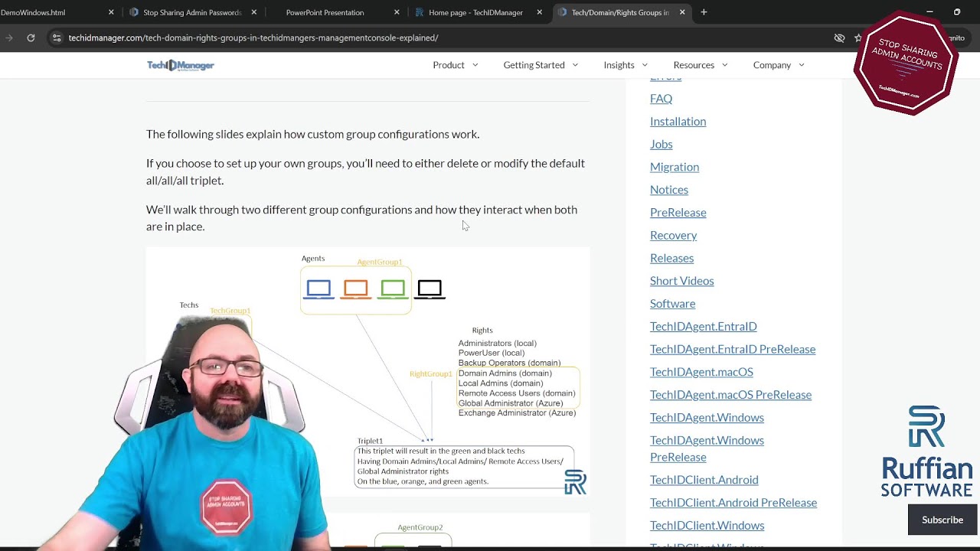Click the black laptop agent icon in slide
980x551 pixels.
430,289
